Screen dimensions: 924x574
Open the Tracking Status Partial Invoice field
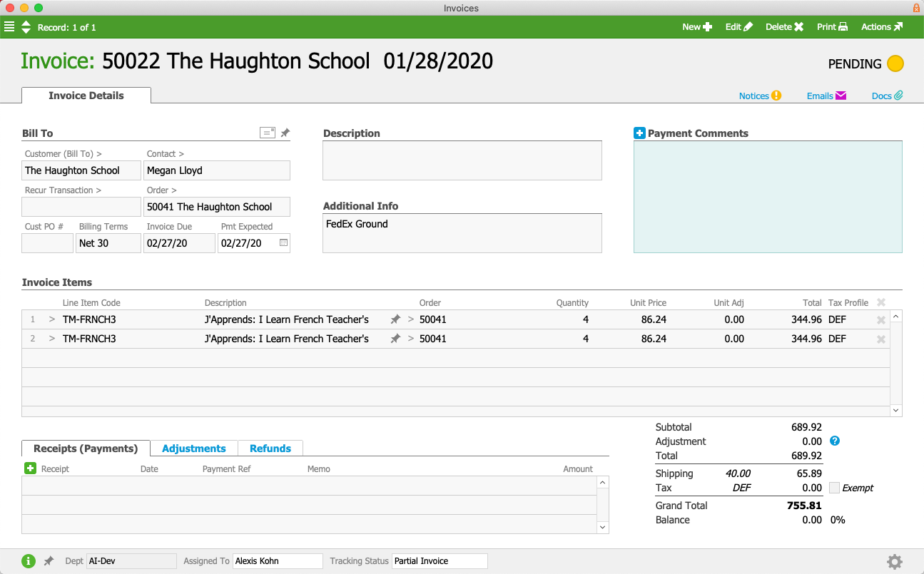pos(440,561)
